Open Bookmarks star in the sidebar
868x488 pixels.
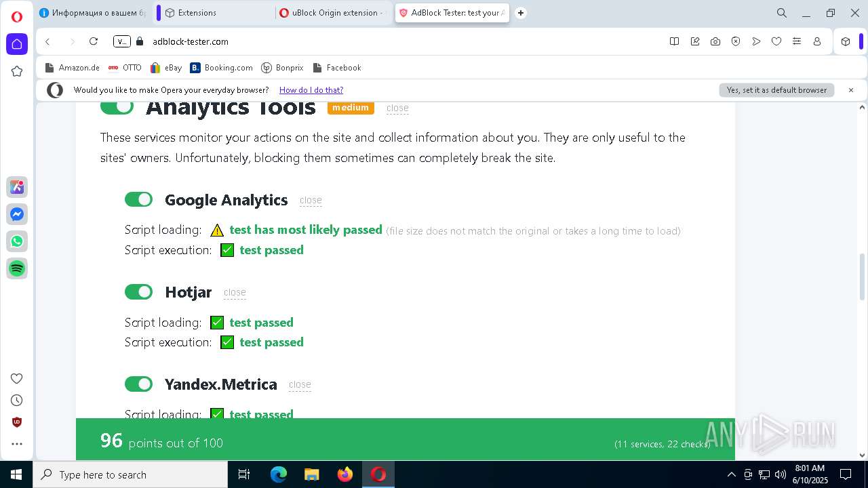(x=17, y=71)
